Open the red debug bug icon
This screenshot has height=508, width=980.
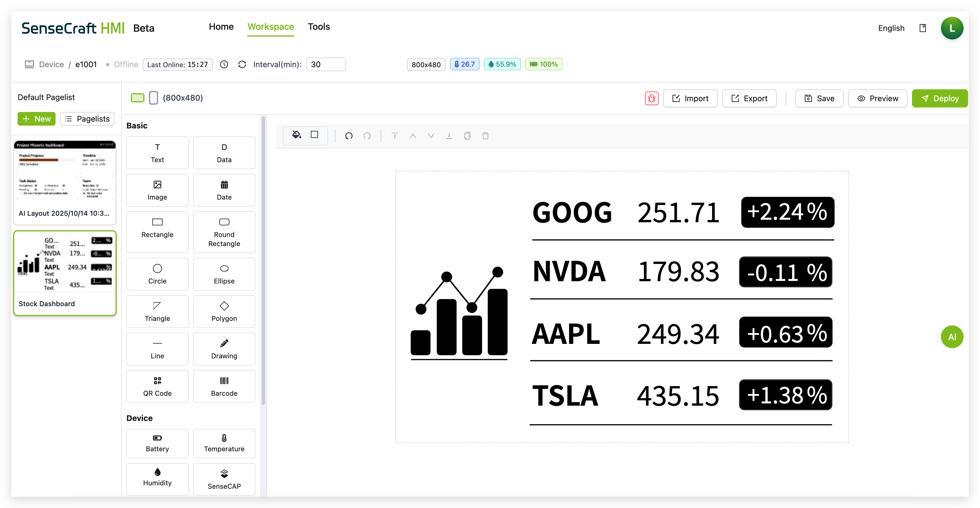[x=651, y=98]
